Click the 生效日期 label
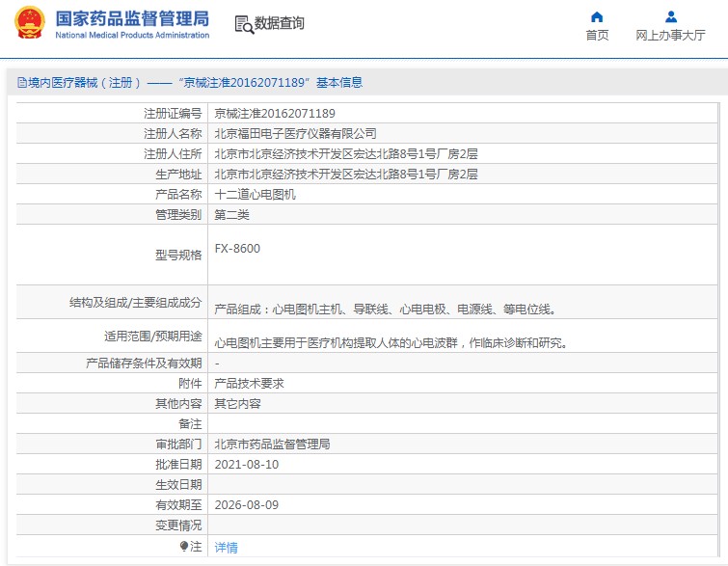The image size is (728, 566). [178, 485]
